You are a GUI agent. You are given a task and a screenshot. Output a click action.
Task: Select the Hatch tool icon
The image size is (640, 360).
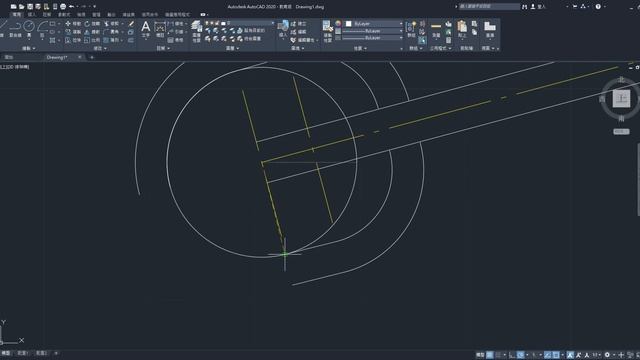[52, 40]
